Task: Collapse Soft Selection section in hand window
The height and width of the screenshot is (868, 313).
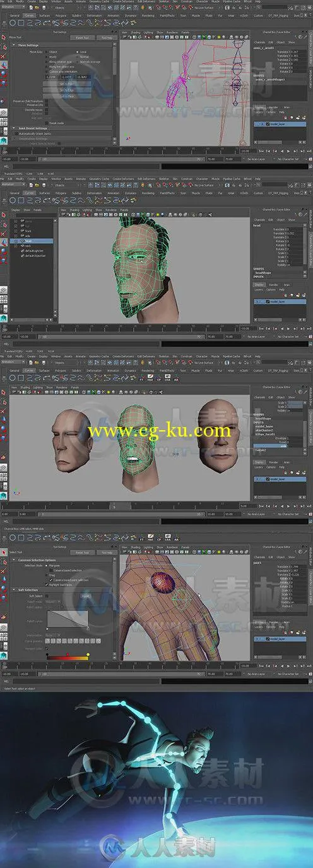Action: pos(13,590)
